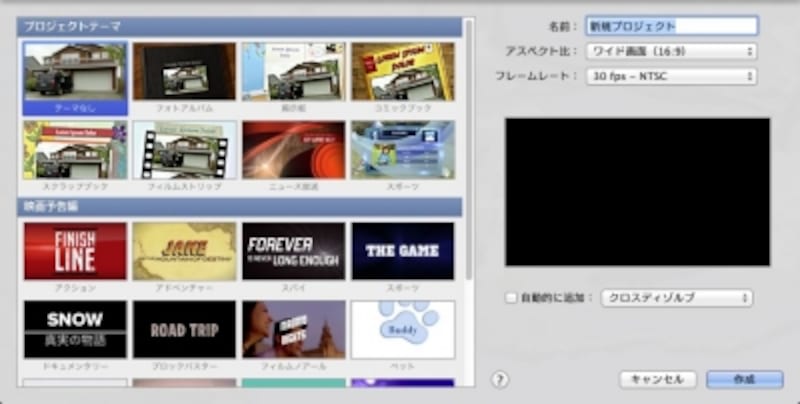Pick the film noir trailer thumbnail
800x404 pixels.
coord(293,330)
